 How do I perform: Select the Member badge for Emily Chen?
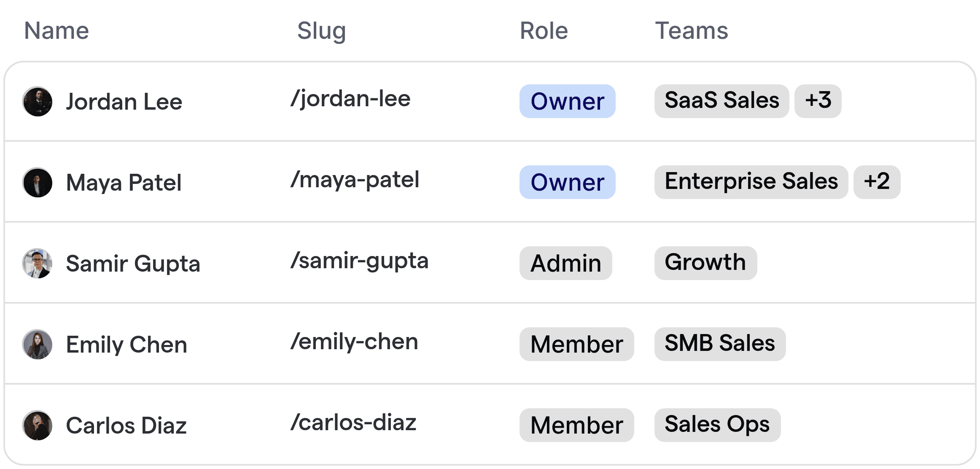[576, 344]
